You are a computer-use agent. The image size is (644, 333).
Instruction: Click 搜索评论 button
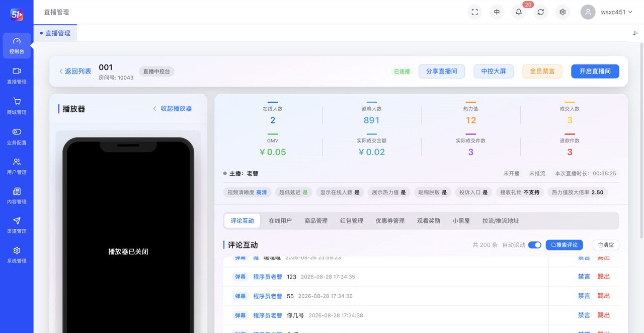(x=564, y=245)
